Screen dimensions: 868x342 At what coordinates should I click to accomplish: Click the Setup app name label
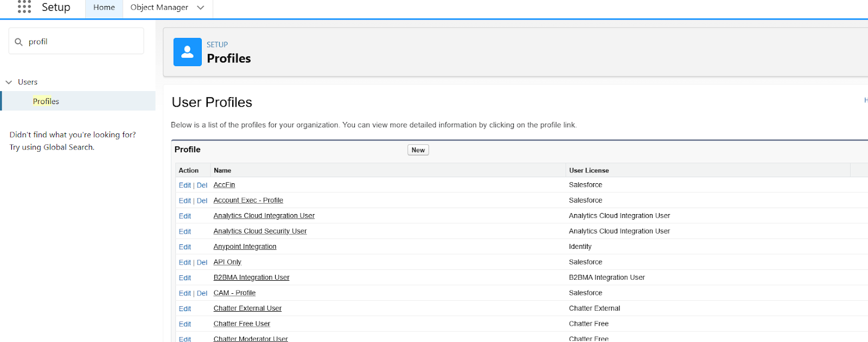click(56, 7)
